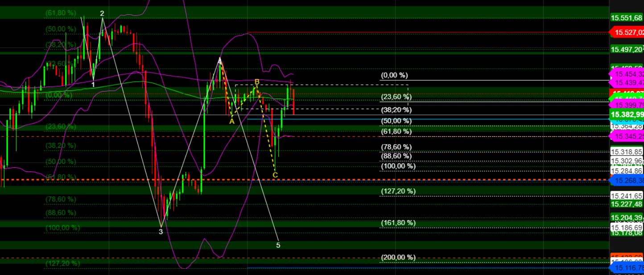Select wave point 3 at the chart low

(161, 232)
